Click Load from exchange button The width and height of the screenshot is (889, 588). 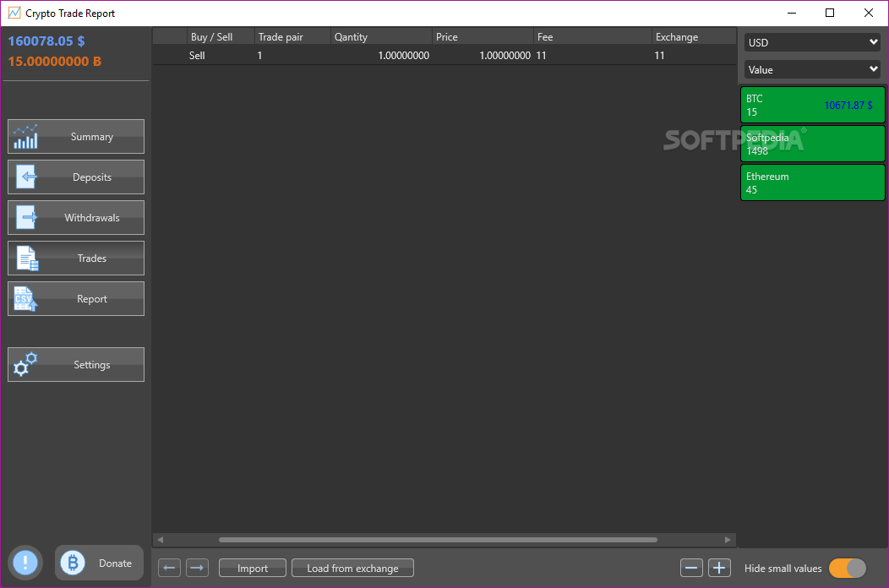pos(352,568)
